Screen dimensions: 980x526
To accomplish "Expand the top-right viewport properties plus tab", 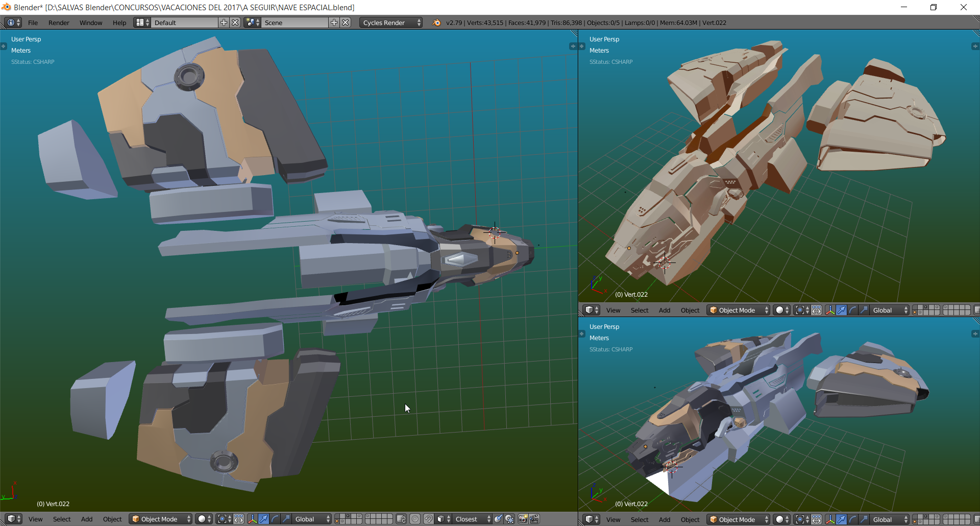I will (975, 46).
